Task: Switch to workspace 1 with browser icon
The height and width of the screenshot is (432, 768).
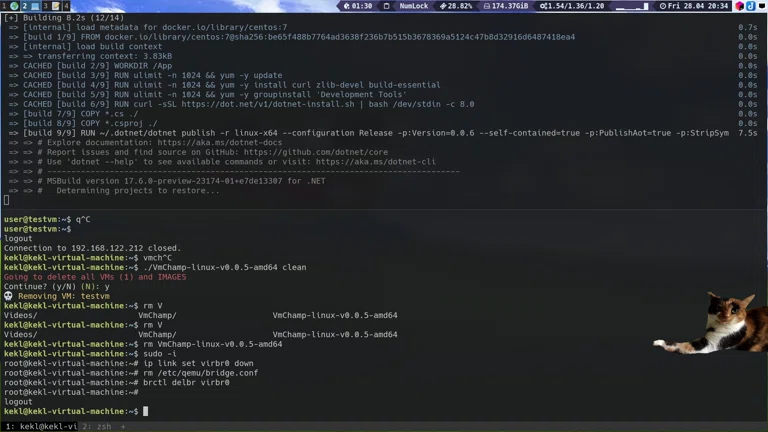Action: 10,6
